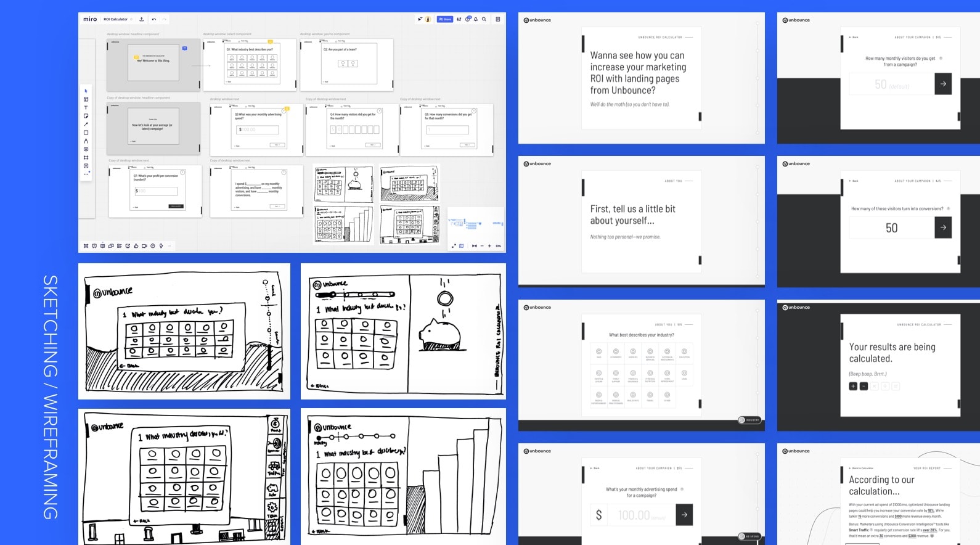
Task: Click the minimap overview thumbnail
Action: 476,224
